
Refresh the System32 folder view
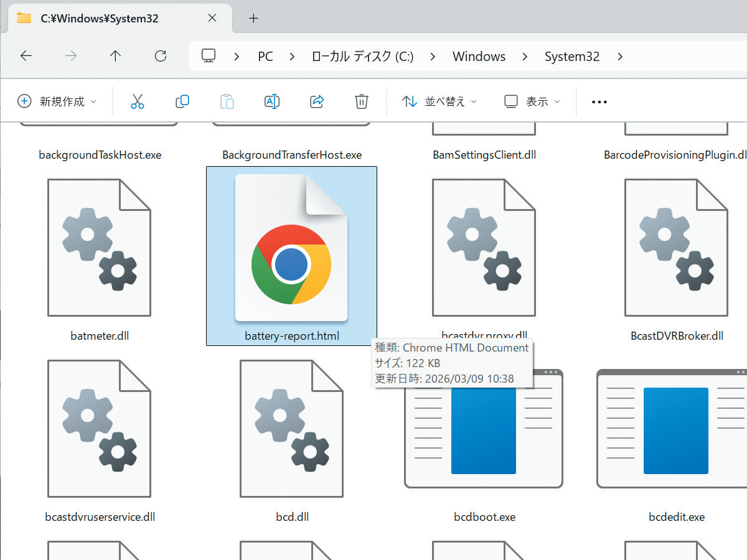click(161, 56)
